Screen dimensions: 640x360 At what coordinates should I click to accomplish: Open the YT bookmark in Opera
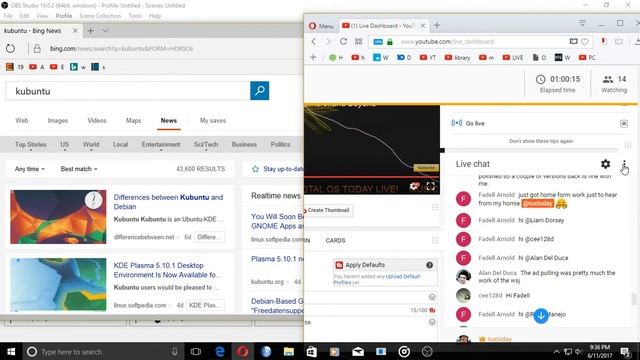[x=428, y=58]
